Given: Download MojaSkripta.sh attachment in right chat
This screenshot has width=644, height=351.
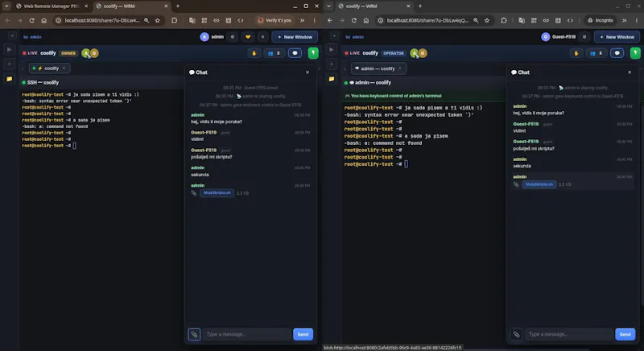Looking at the screenshot, I should 539,184.
